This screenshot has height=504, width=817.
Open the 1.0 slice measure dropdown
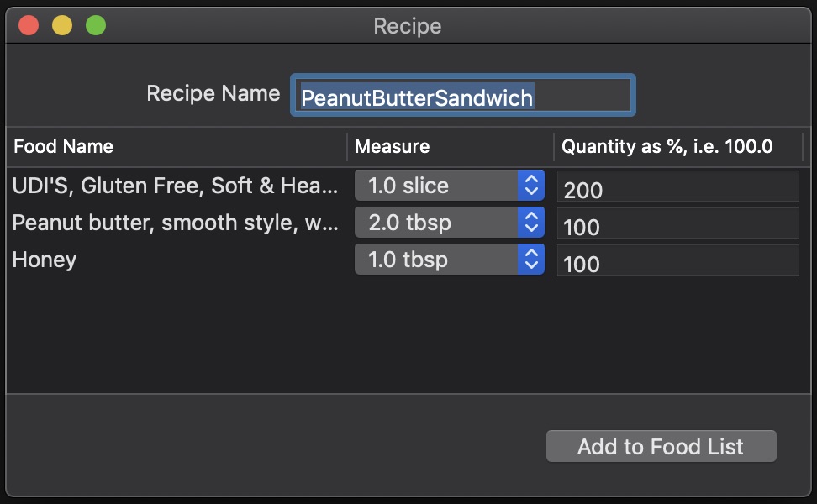449,186
